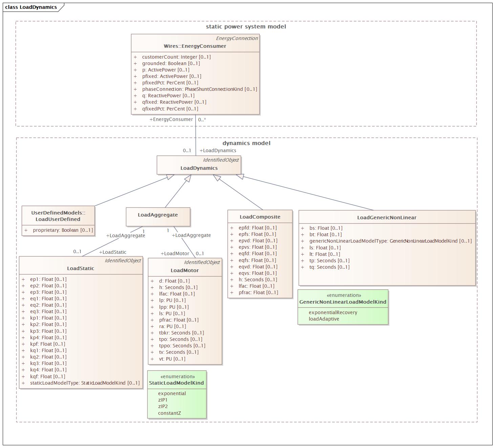Click the +LoadStatic role label
Screen dimensions: 495x448
click(112, 252)
